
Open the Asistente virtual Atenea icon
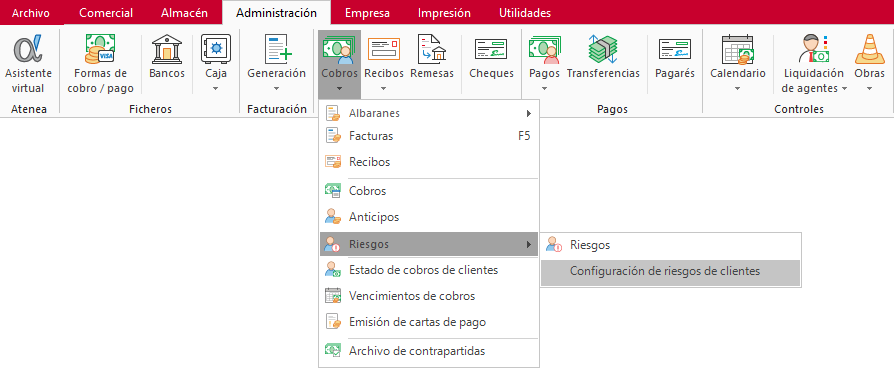(x=28, y=49)
